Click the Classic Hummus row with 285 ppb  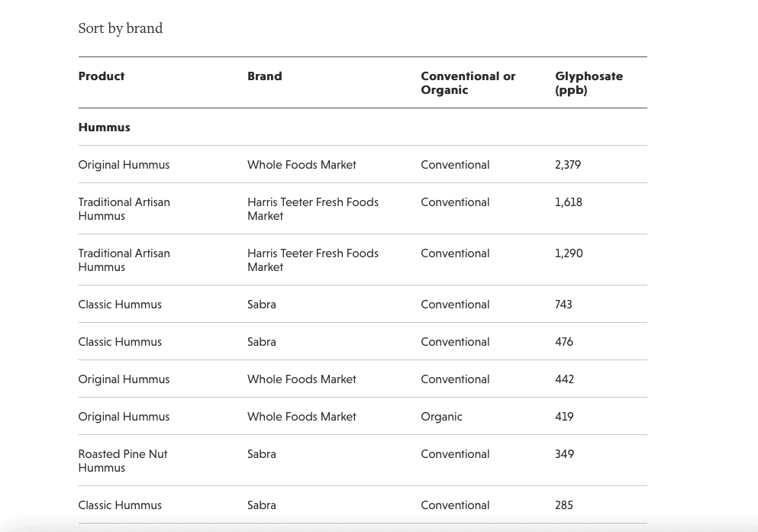click(363, 505)
